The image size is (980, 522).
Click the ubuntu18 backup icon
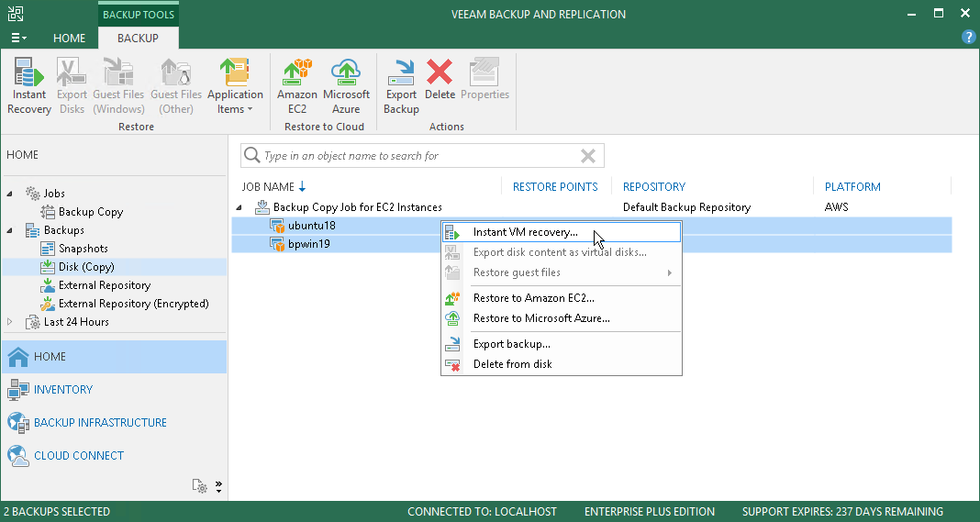tap(277, 226)
